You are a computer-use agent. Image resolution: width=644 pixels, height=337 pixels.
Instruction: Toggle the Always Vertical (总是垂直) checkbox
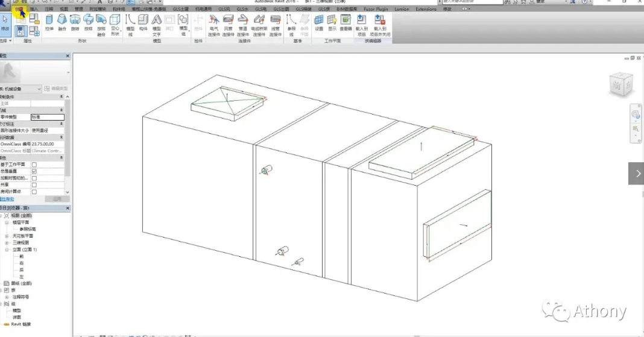34,171
